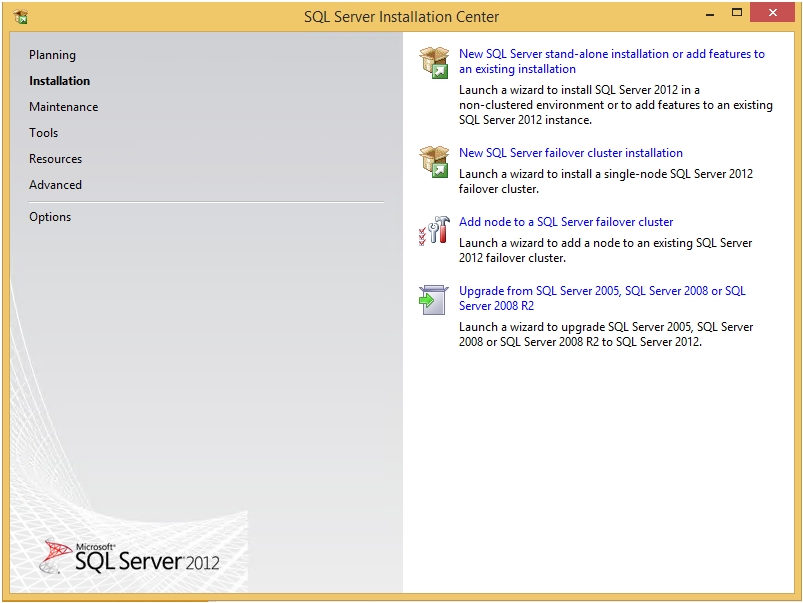Click the stand-alone installation box icon
Image resolution: width=803 pixels, height=603 pixels.
coord(434,62)
